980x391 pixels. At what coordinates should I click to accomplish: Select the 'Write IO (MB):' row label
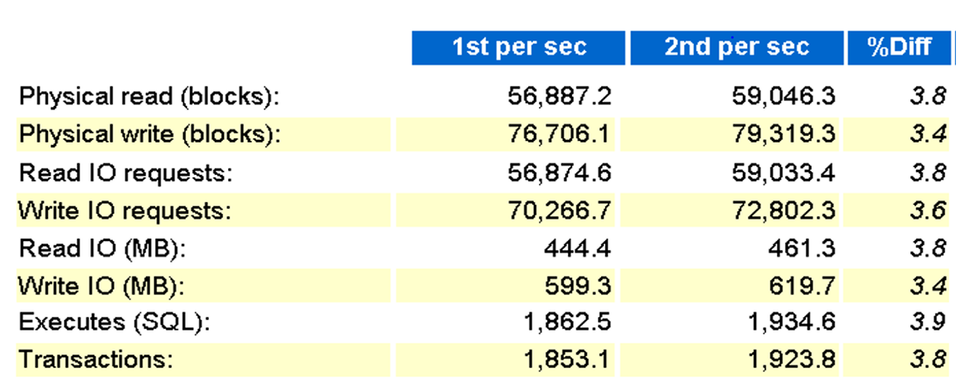click(x=100, y=287)
